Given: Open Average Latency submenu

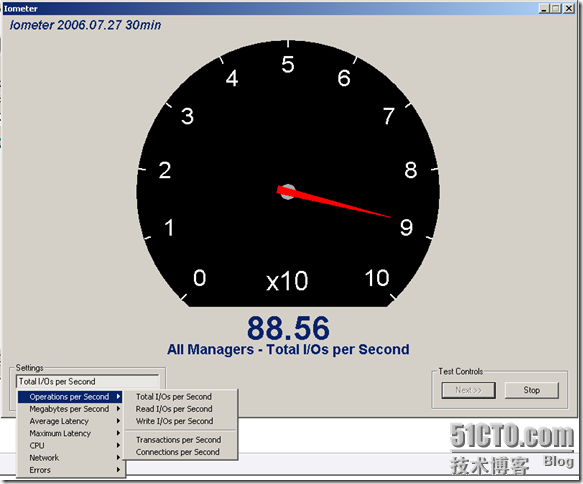Looking at the screenshot, I should point(70,421).
